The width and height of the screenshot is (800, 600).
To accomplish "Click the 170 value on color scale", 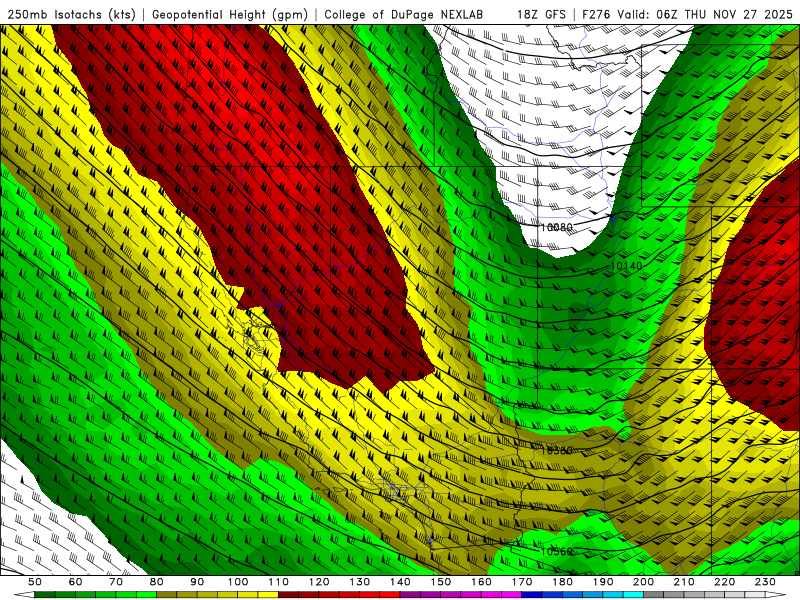I will 521,582.
